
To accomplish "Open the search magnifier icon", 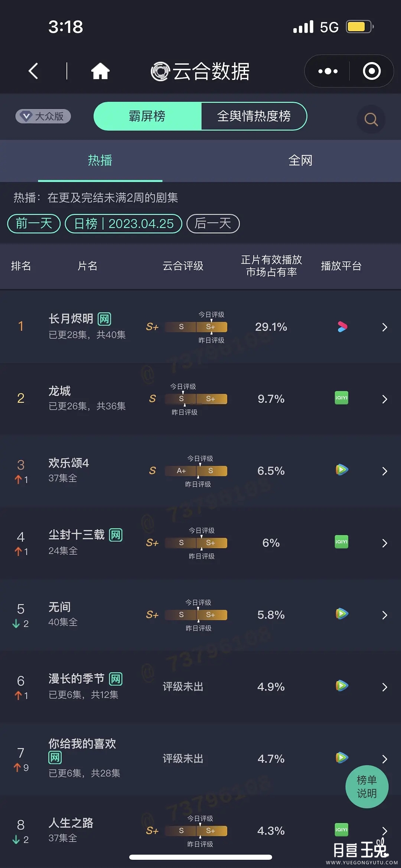I will pos(371,119).
